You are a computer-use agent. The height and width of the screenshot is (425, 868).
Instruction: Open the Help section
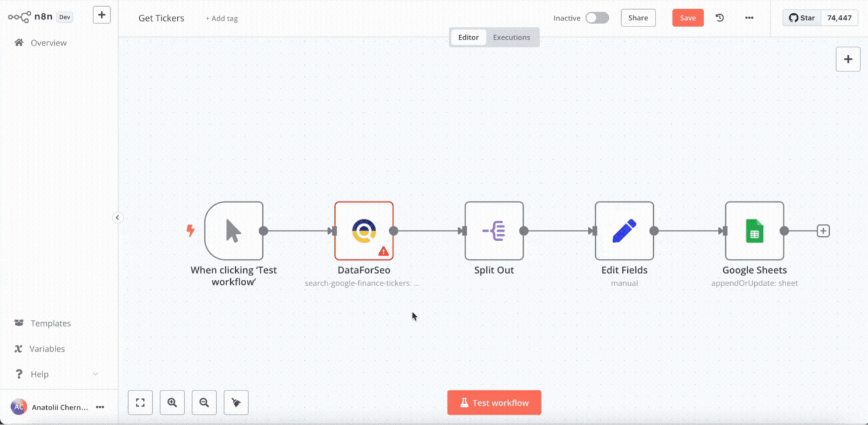[39, 374]
